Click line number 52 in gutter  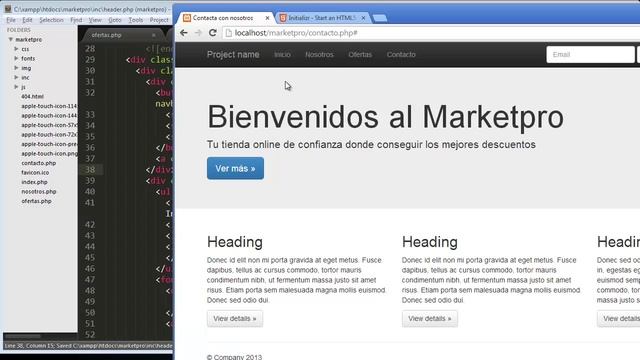coord(90,335)
